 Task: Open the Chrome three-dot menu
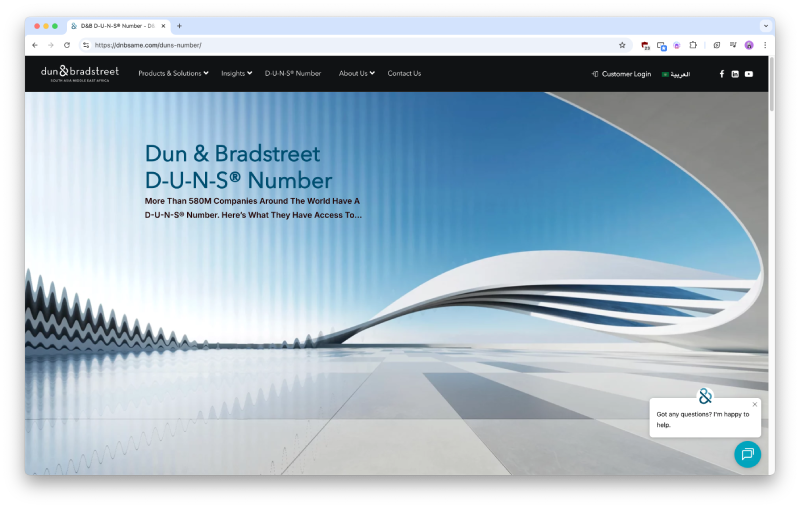tap(765, 45)
